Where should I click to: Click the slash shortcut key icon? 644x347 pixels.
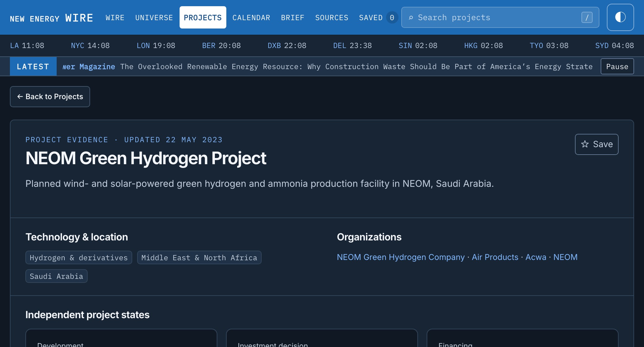[587, 17]
